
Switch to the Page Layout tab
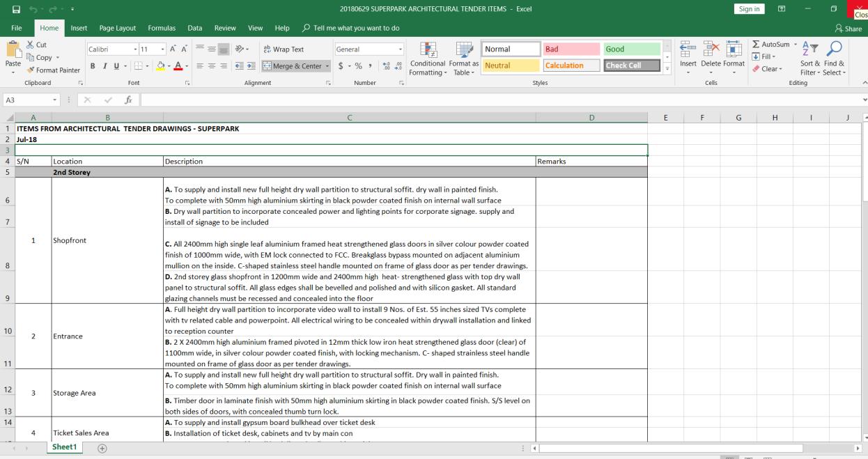(118, 28)
